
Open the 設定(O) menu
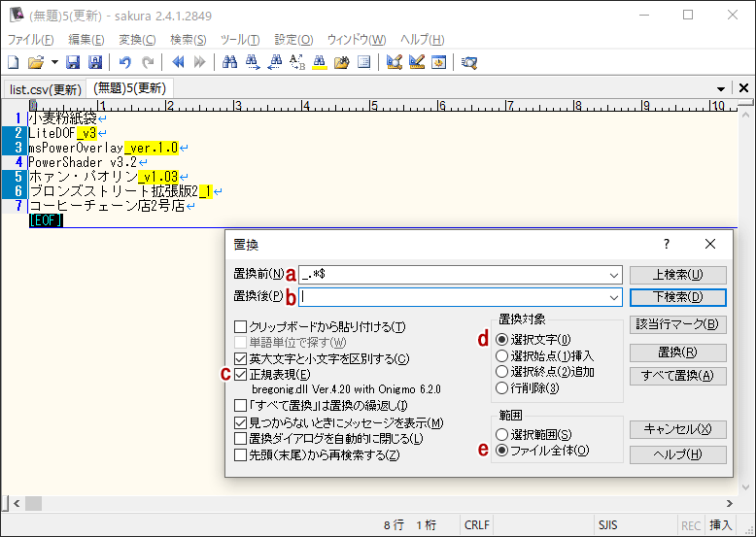coord(293,40)
